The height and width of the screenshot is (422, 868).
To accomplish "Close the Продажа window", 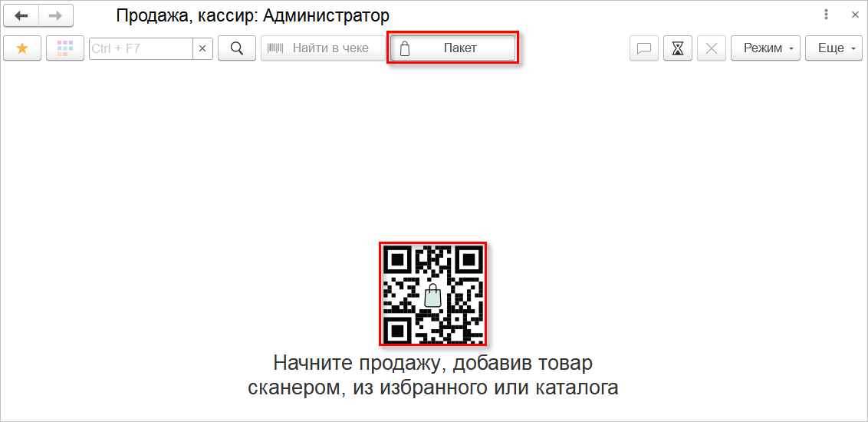I will (x=855, y=15).
